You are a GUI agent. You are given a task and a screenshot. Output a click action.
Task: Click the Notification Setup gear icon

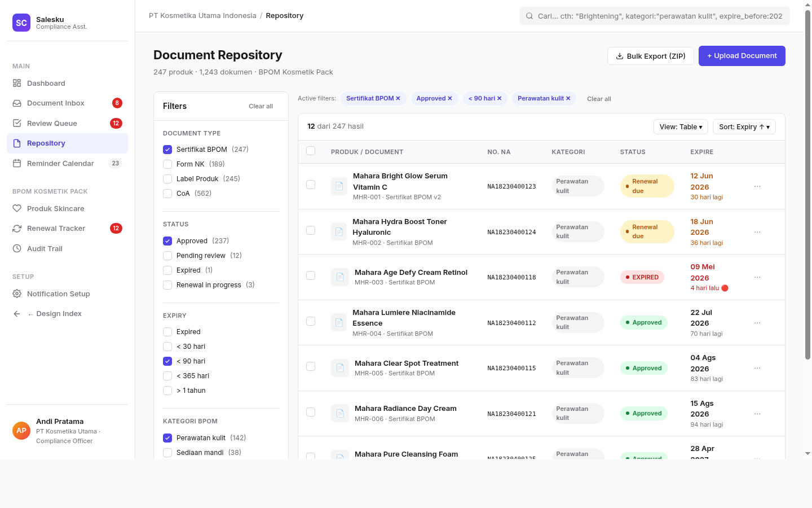pos(17,294)
